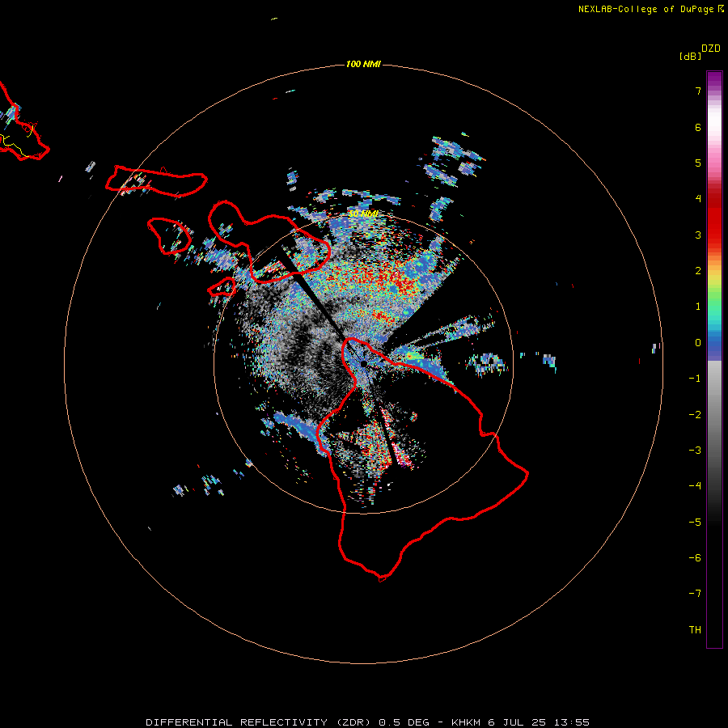This screenshot has width=728, height=728.
Task: Click the radar site dot at the center
Action: coord(363,363)
